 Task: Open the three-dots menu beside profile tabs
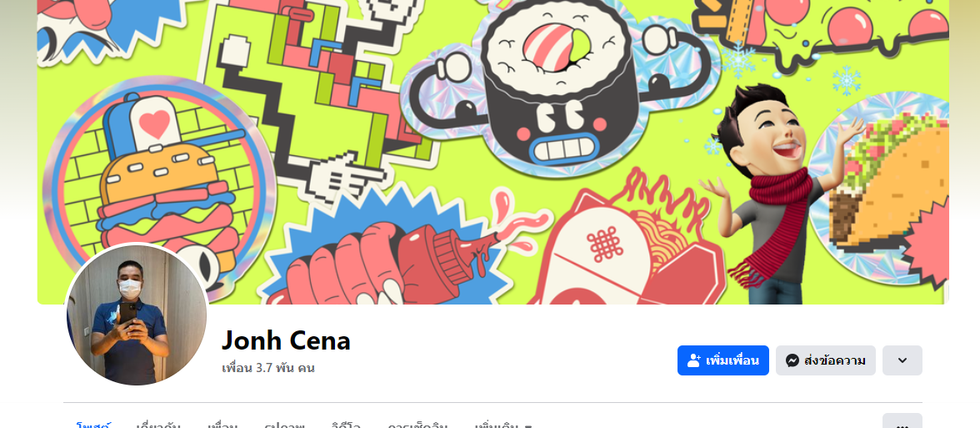[902, 423]
